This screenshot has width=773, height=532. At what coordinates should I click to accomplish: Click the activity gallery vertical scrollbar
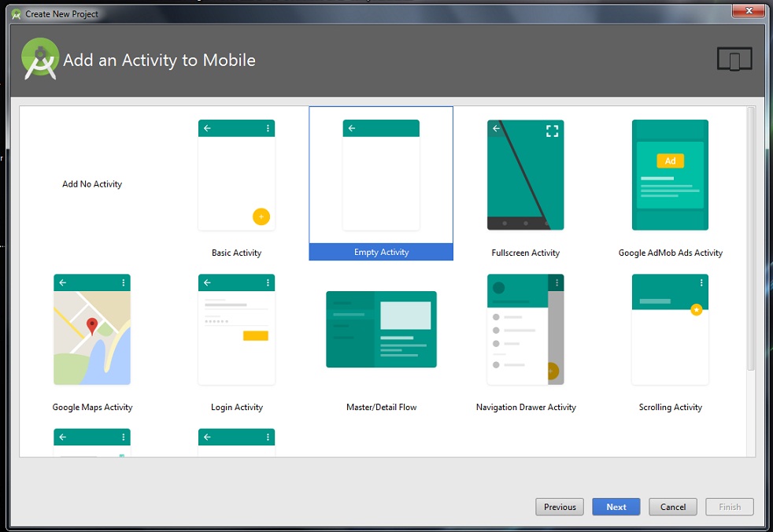coord(751,239)
